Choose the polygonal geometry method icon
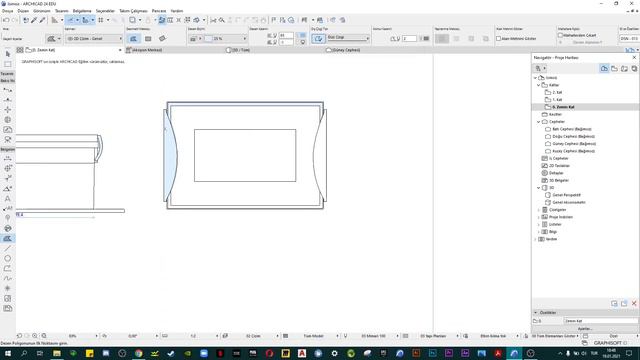 pyautogui.click(x=133, y=39)
